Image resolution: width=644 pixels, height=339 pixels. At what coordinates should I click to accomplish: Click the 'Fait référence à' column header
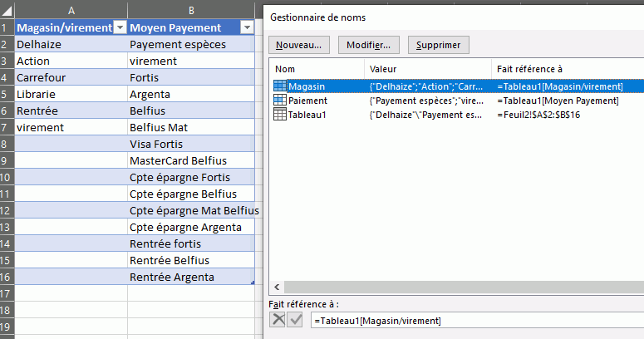click(x=565, y=68)
